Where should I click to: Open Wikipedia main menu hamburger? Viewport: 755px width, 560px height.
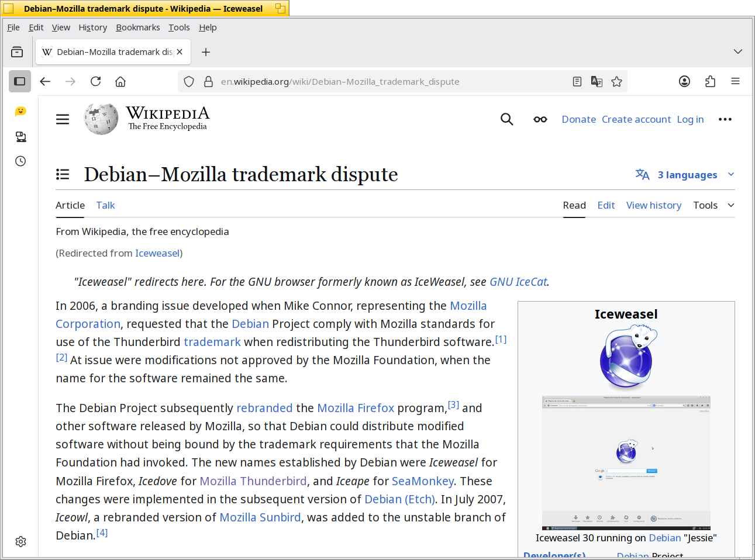[x=63, y=119]
